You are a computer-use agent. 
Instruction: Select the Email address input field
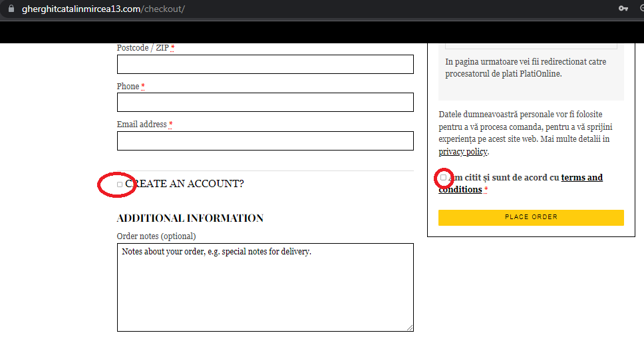point(265,141)
